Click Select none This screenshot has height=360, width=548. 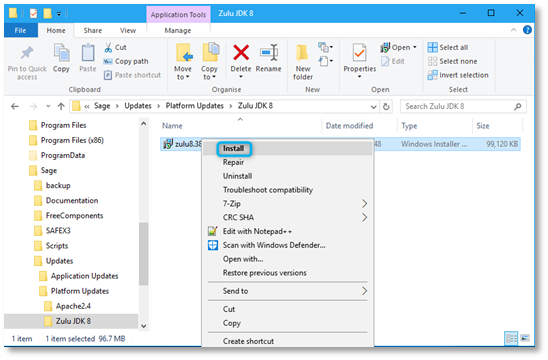[x=452, y=62]
